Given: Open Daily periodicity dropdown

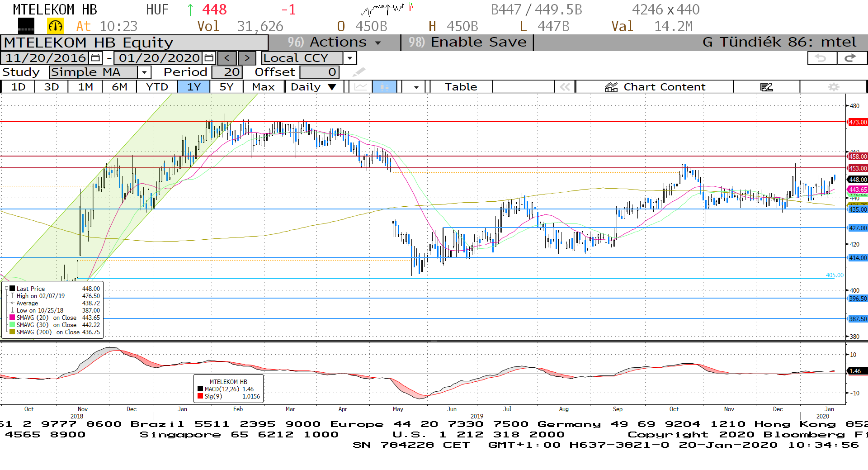Looking at the screenshot, I should pyautogui.click(x=313, y=87).
